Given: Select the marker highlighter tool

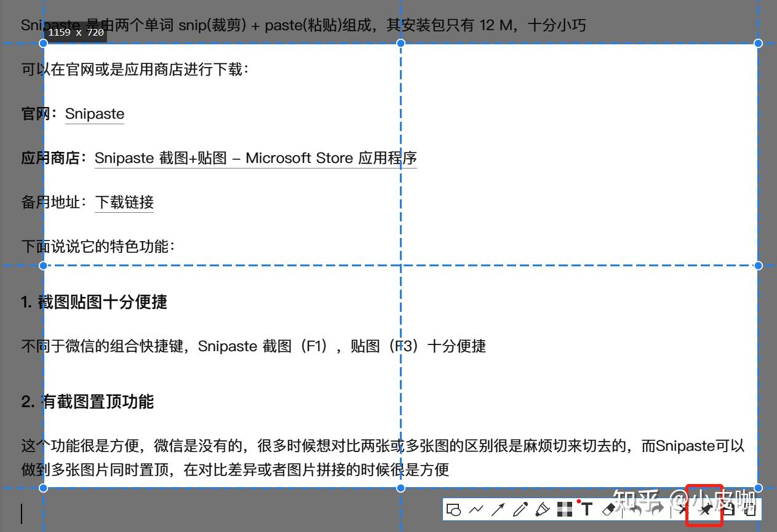Looking at the screenshot, I should point(542,509).
